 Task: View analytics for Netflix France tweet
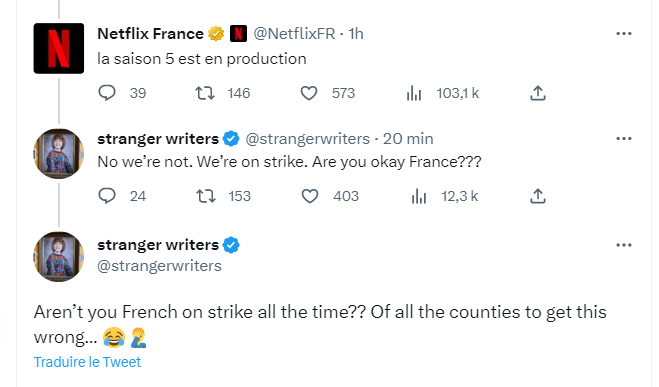coord(414,93)
